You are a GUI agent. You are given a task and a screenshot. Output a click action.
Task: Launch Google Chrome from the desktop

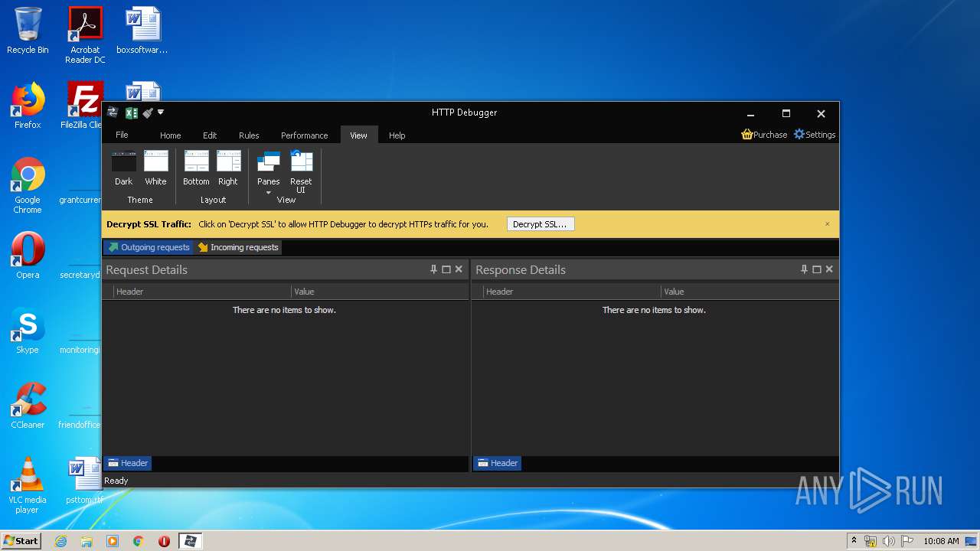point(28,185)
